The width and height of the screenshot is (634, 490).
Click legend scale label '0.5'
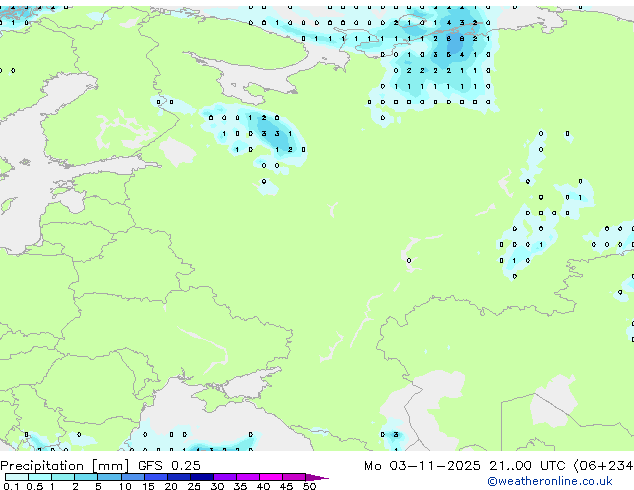pos(34,486)
